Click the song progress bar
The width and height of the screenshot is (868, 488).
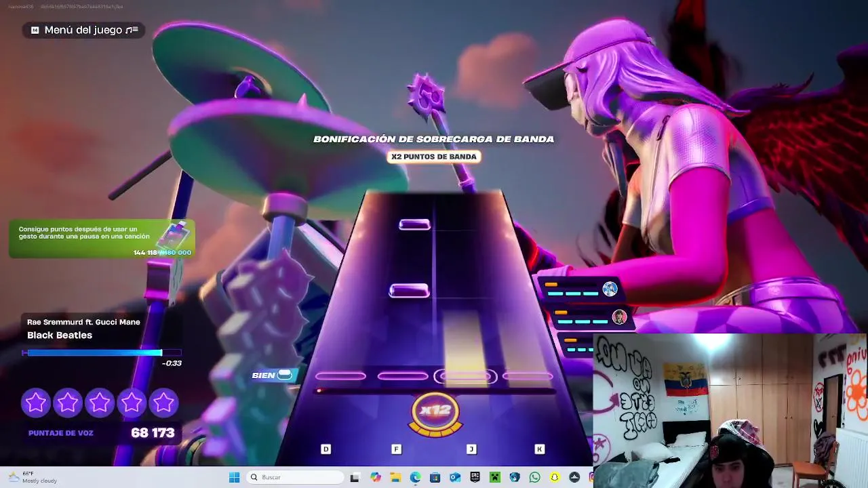(102, 352)
